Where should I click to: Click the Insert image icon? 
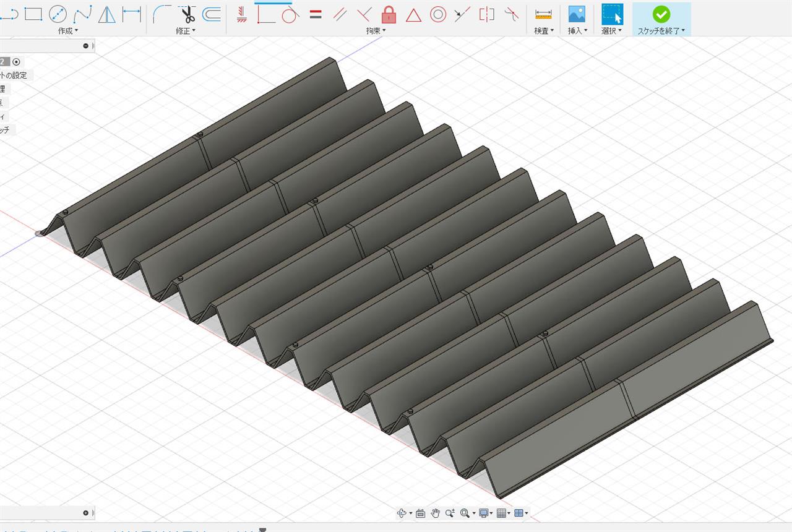(577, 14)
